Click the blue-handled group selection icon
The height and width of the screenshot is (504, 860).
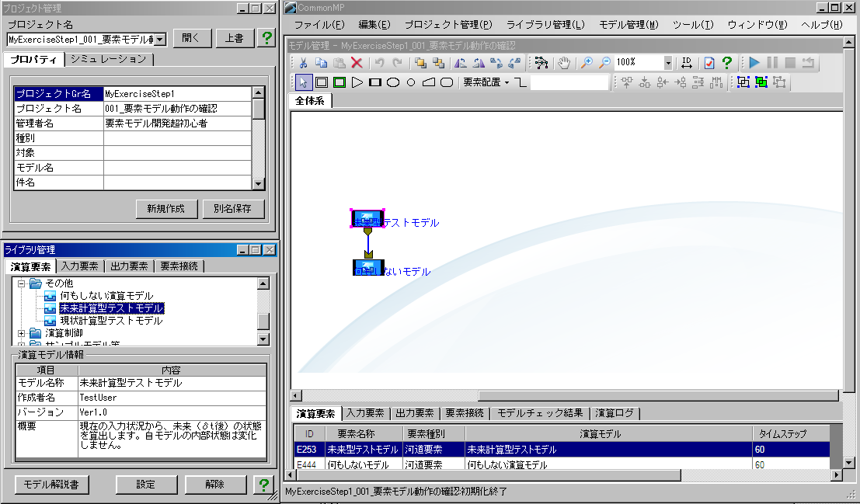point(743,82)
